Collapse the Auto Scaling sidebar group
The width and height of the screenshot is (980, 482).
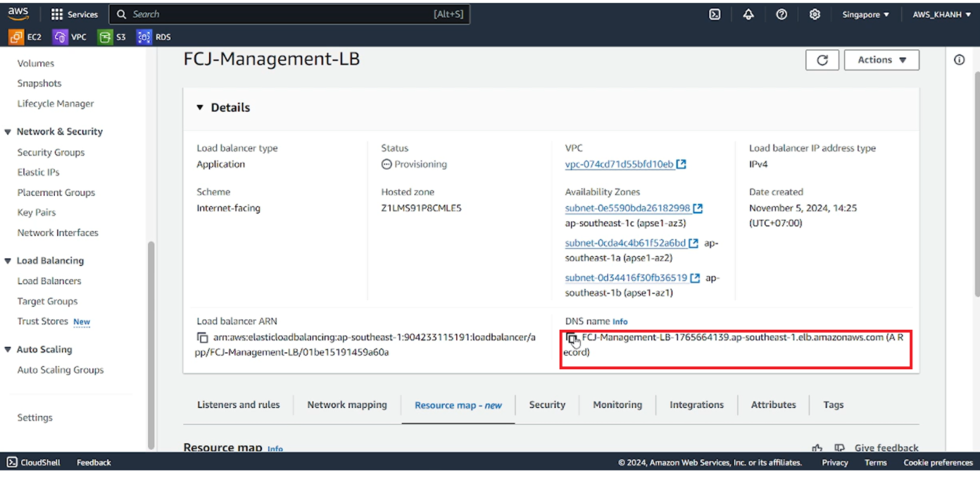pyautogui.click(x=8, y=350)
